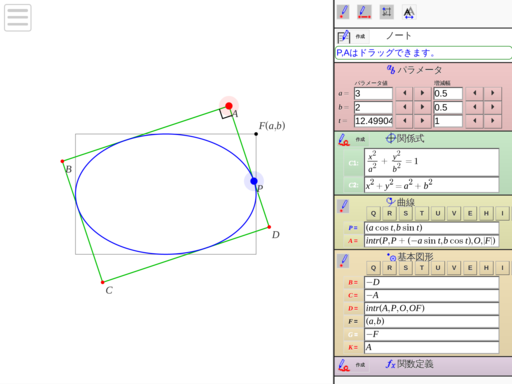Decrease parameter a value
The image size is (512, 384).
point(404,93)
